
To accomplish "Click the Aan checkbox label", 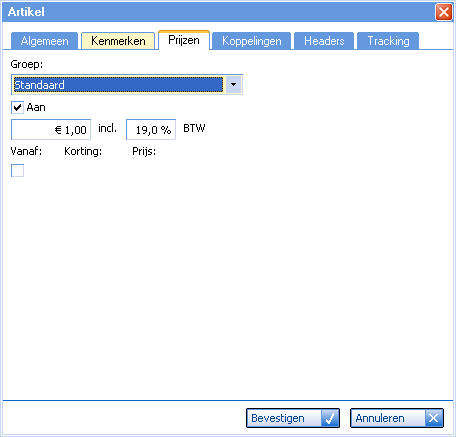I will 36,107.
